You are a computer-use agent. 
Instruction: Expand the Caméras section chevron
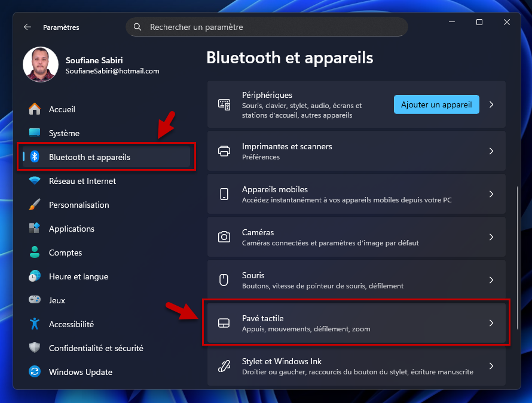491,236
